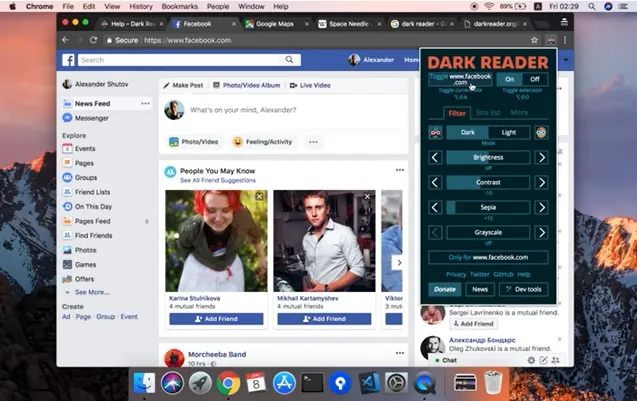Increase Grayscale with right arrow
Screen dimensions: 637x401
click(542, 233)
